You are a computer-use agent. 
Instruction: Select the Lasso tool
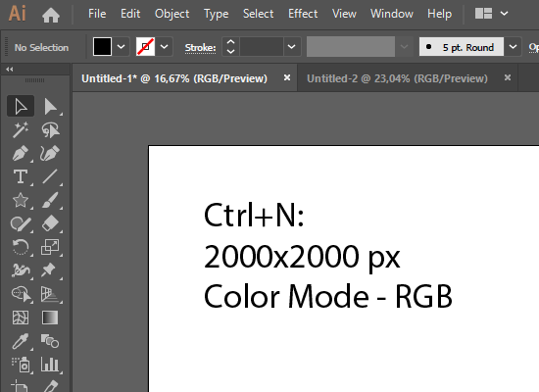(50, 129)
